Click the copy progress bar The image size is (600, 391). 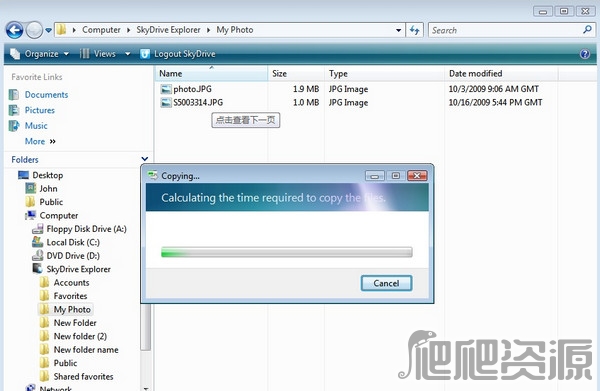coord(287,252)
